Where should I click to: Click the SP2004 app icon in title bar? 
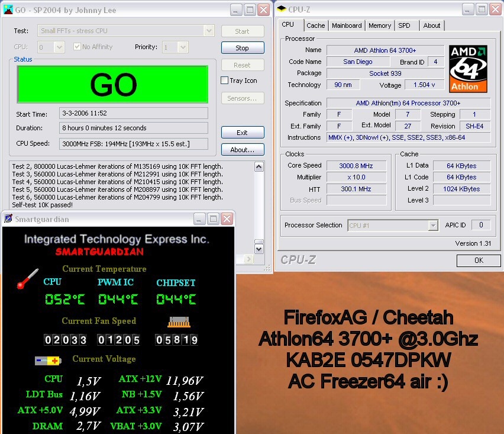point(8,9)
